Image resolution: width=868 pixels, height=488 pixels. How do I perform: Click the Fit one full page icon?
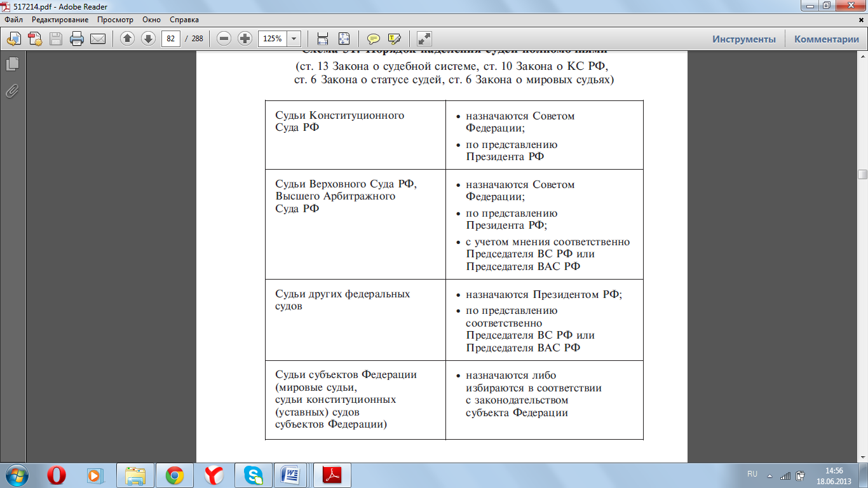point(343,39)
